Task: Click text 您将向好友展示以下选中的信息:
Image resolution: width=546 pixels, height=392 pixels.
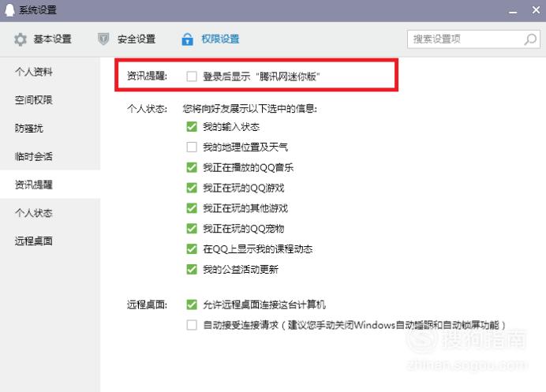Action: pyautogui.click(x=249, y=109)
